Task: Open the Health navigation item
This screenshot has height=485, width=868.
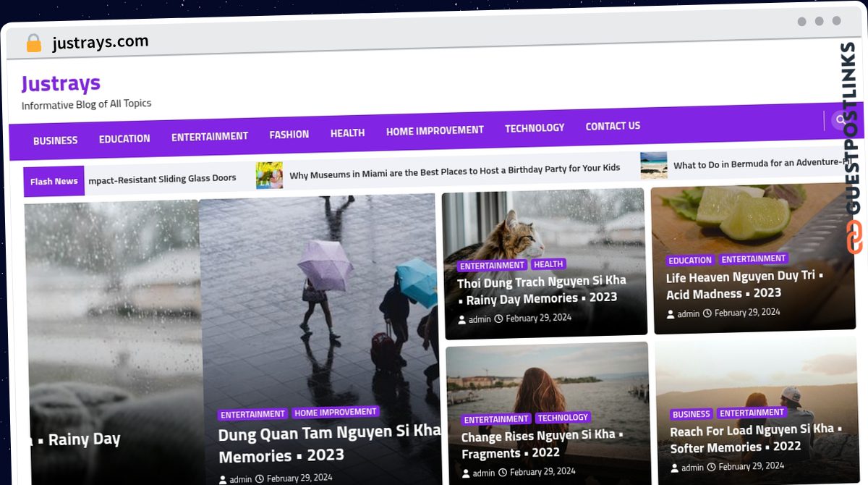Action: [348, 132]
